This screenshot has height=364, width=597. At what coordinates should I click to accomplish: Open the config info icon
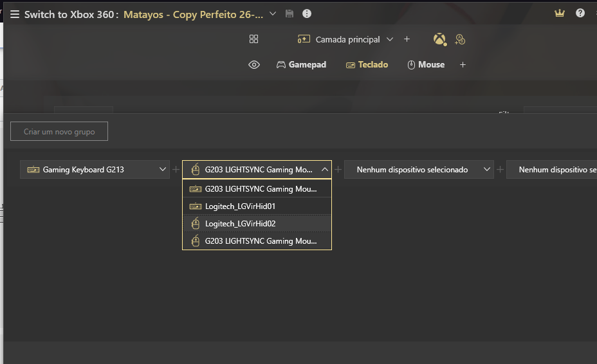point(306,14)
